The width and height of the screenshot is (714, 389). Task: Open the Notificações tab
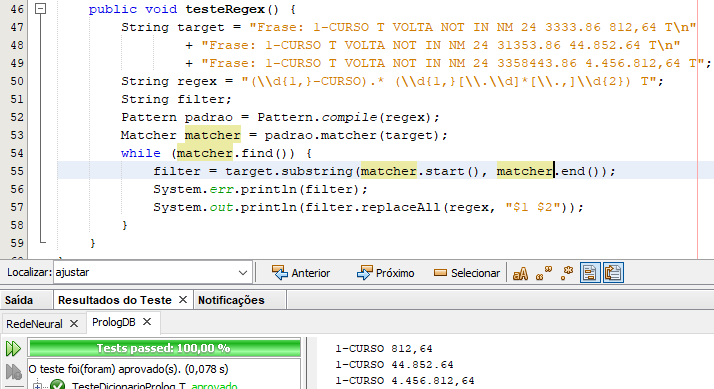tap(231, 300)
